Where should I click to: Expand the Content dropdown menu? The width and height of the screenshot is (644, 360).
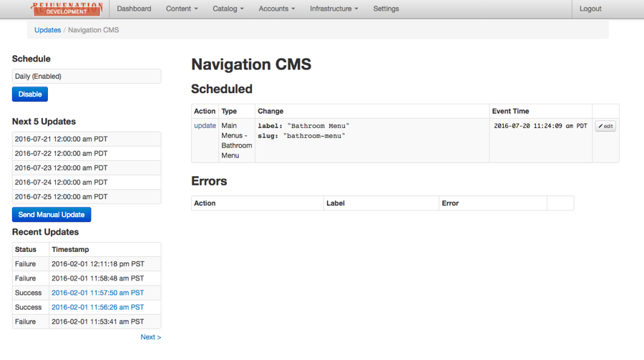tap(182, 9)
